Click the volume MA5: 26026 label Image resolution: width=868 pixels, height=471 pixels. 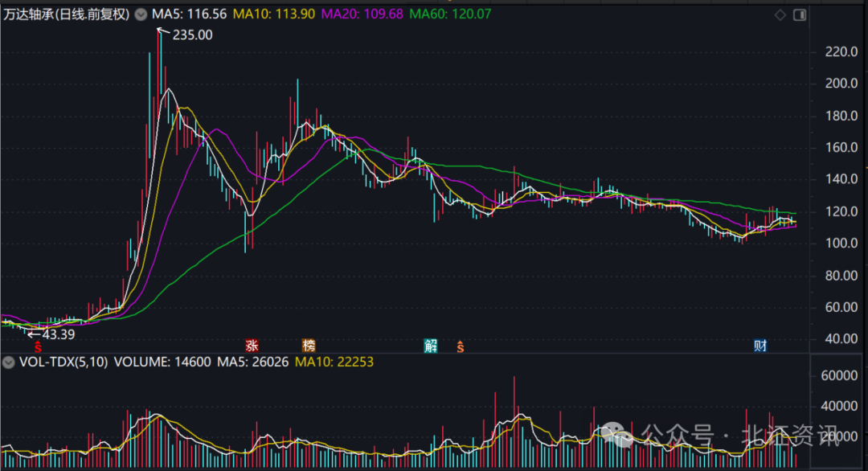(252, 362)
